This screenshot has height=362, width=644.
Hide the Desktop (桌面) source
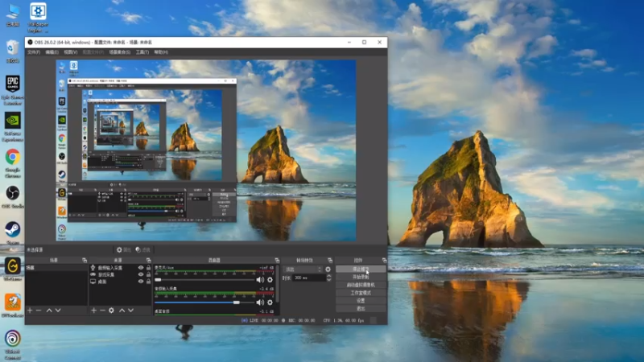(141, 282)
